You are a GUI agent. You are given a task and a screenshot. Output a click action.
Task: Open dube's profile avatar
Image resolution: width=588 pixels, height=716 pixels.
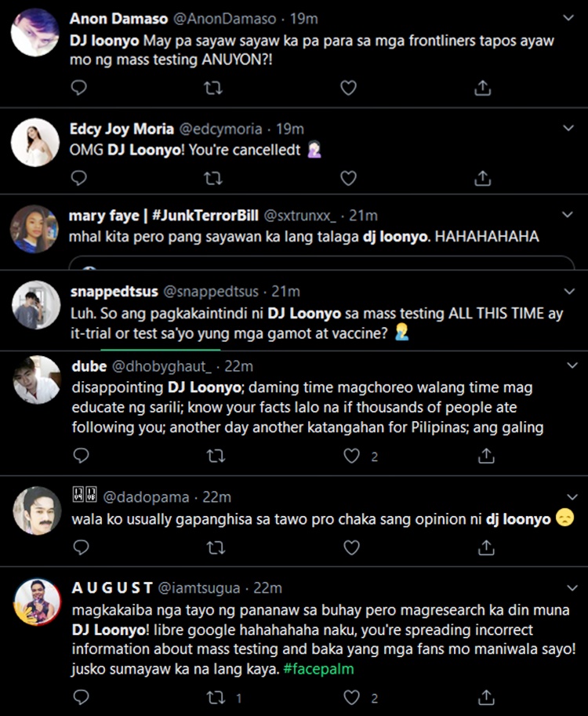36,380
